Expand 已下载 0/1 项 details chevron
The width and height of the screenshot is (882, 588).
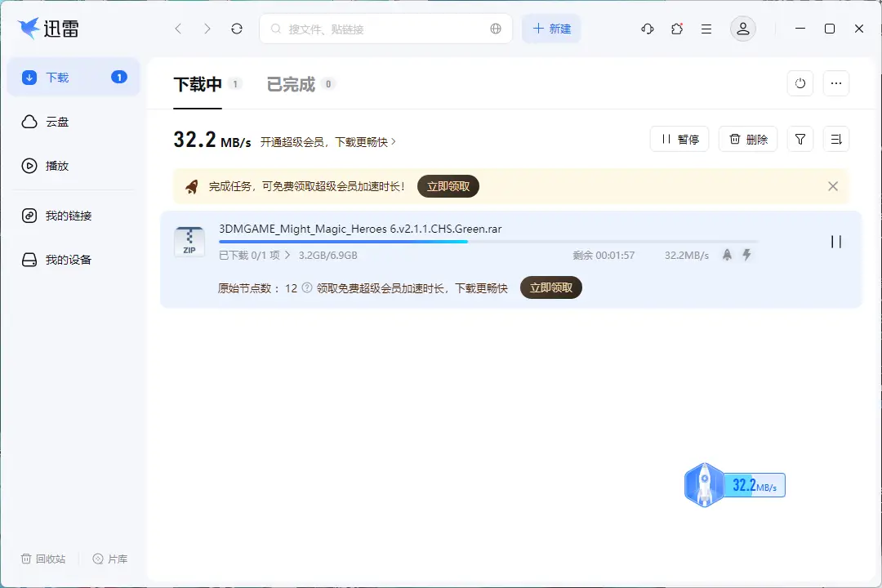287,255
